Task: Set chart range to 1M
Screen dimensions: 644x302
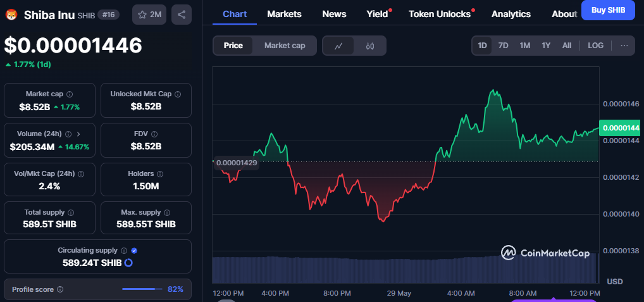Action: 524,46
